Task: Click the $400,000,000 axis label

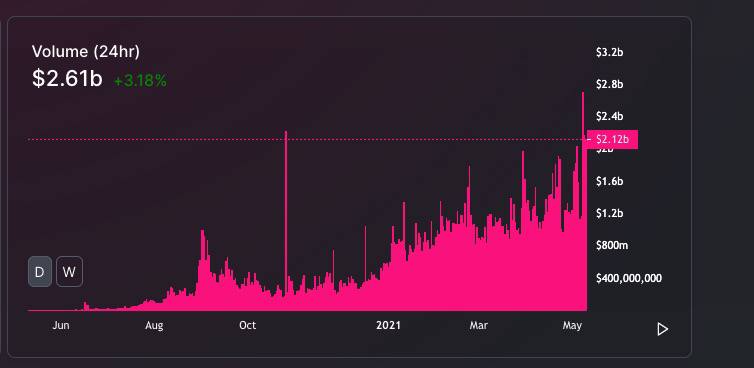Action: 628,278
